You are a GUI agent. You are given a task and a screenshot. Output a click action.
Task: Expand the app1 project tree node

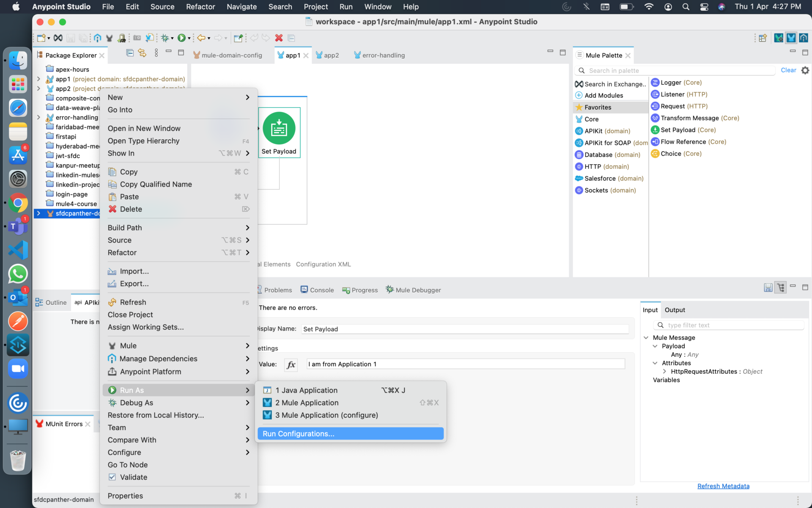[38, 79]
